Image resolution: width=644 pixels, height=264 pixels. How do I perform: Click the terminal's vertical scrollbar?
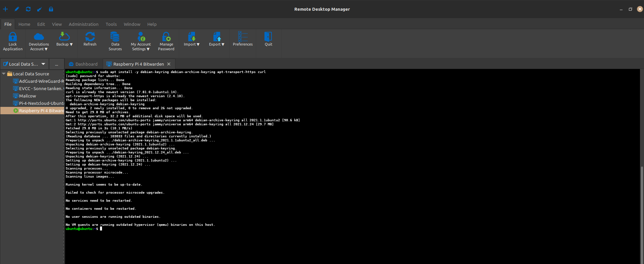[x=642, y=214]
